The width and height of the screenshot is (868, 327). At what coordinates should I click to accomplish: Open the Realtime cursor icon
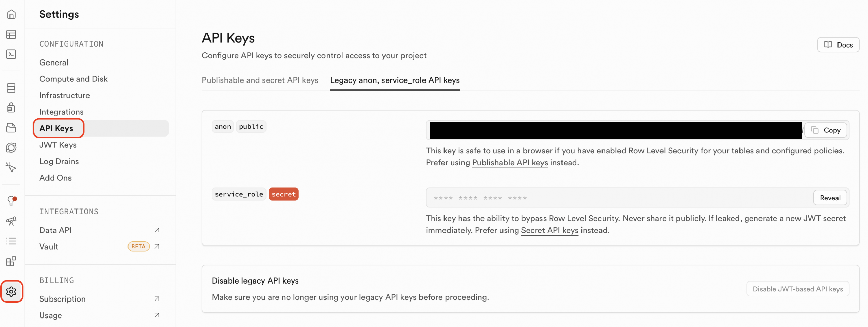click(x=11, y=167)
